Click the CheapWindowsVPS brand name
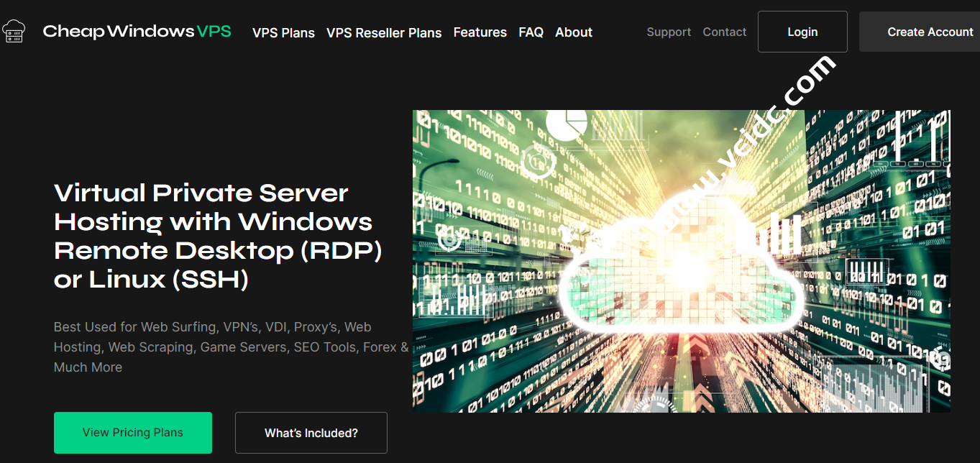 [x=137, y=32]
